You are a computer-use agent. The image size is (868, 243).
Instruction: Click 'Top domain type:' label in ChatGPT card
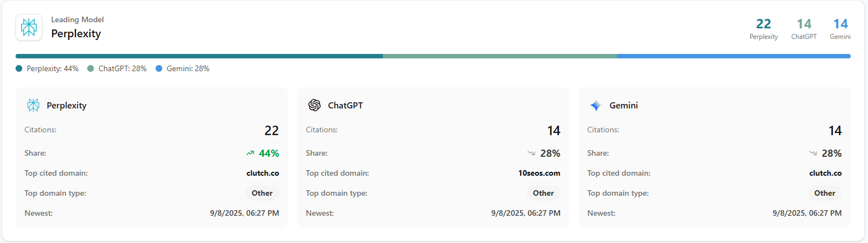point(336,193)
